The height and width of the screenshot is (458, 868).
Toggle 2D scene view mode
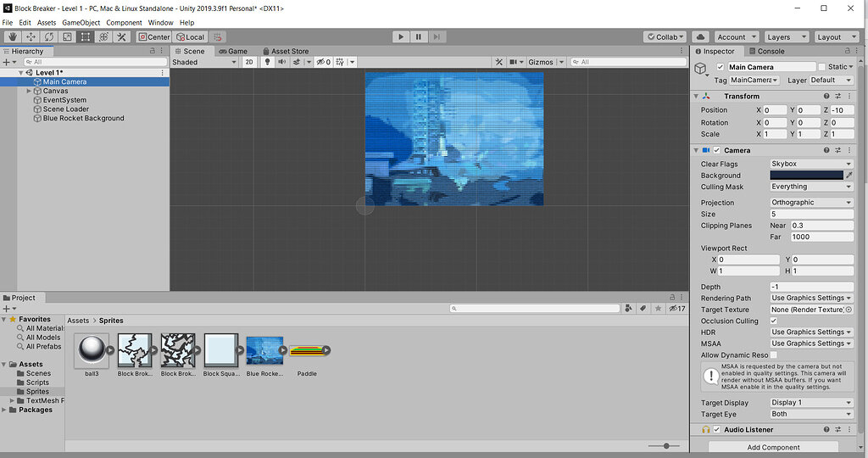point(249,62)
